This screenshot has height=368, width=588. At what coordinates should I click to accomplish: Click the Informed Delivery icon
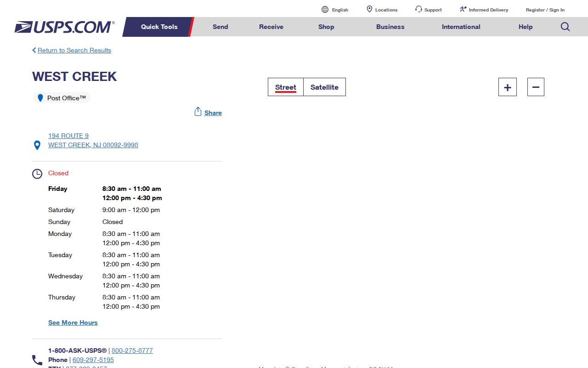pos(463,9)
